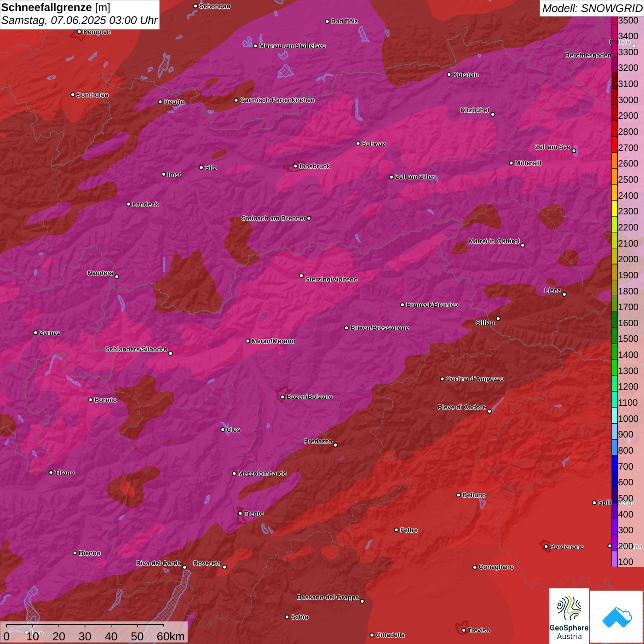Click the Modell: SNOWGRID label
The image size is (644, 644).
592,8
